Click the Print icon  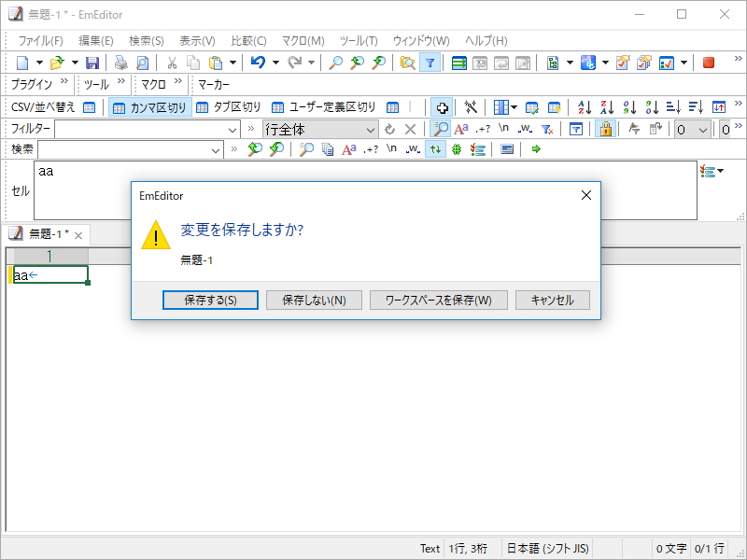121,63
